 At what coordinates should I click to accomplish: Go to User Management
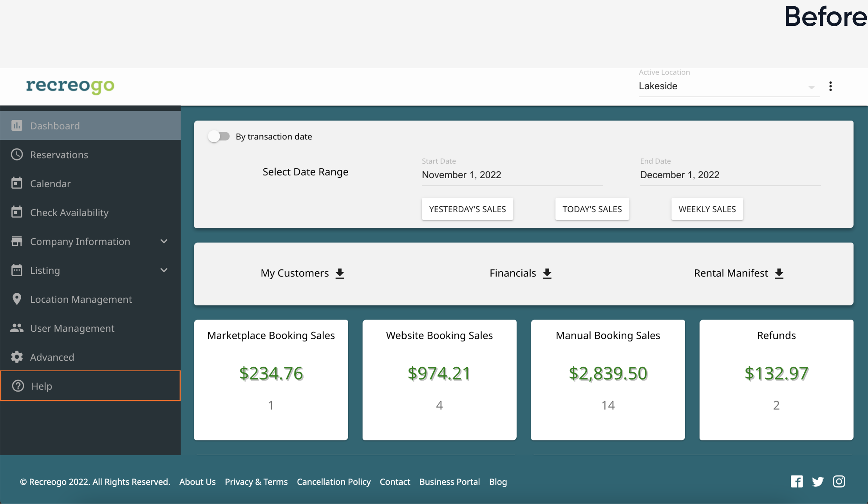pyautogui.click(x=90, y=328)
